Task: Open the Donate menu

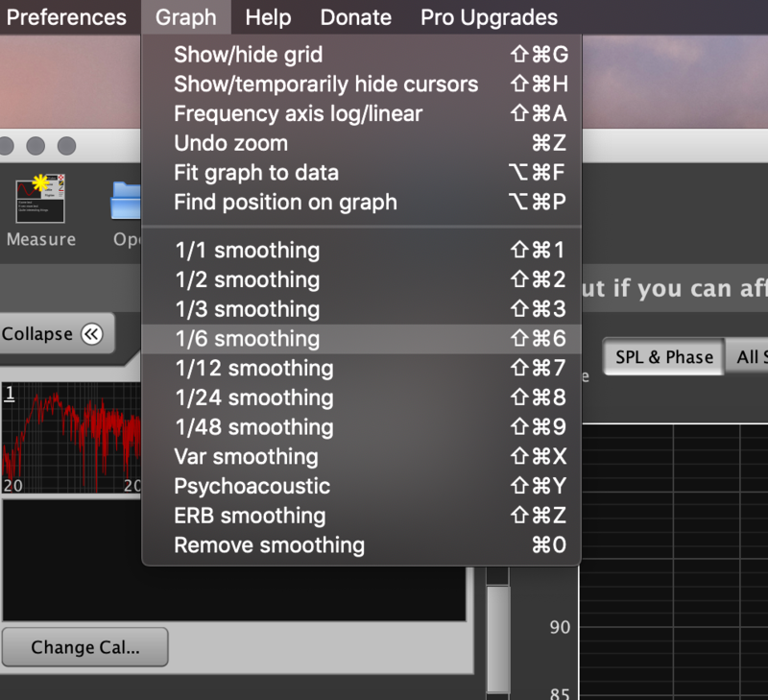Action: click(355, 17)
